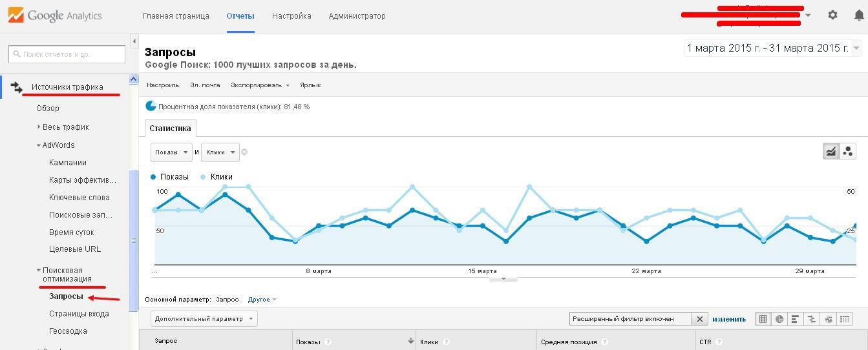Open the Кампании report
Viewport: 868px width, 350px height.
[68, 163]
